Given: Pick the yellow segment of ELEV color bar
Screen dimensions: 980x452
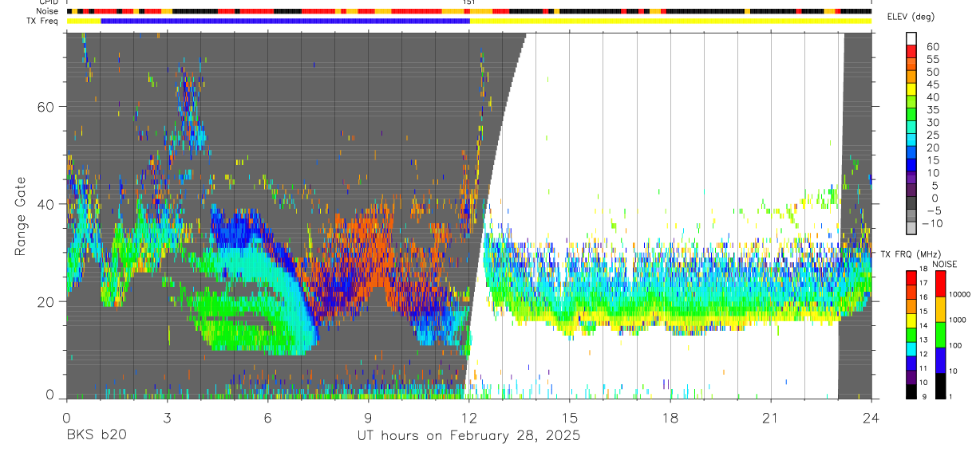Looking at the screenshot, I should [x=911, y=90].
